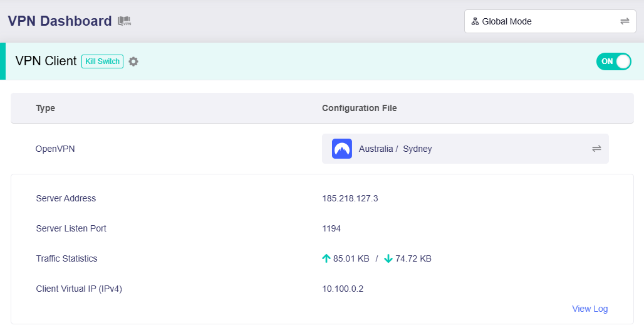Click the green download arrow icon
The image size is (644, 335).
[x=388, y=258]
